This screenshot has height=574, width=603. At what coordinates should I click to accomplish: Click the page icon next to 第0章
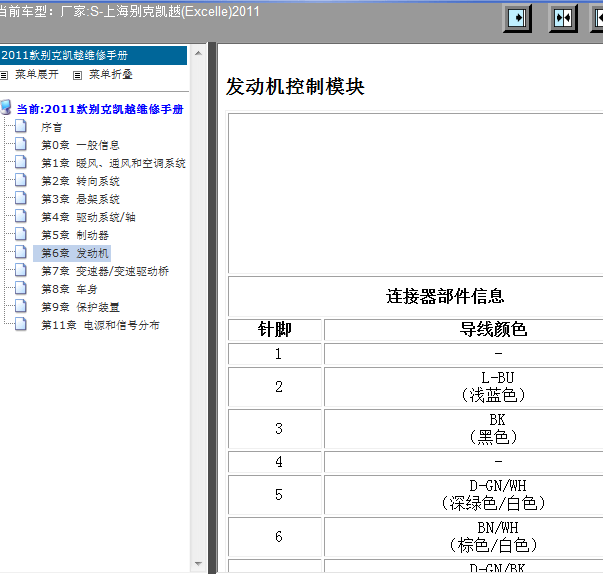(21, 144)
